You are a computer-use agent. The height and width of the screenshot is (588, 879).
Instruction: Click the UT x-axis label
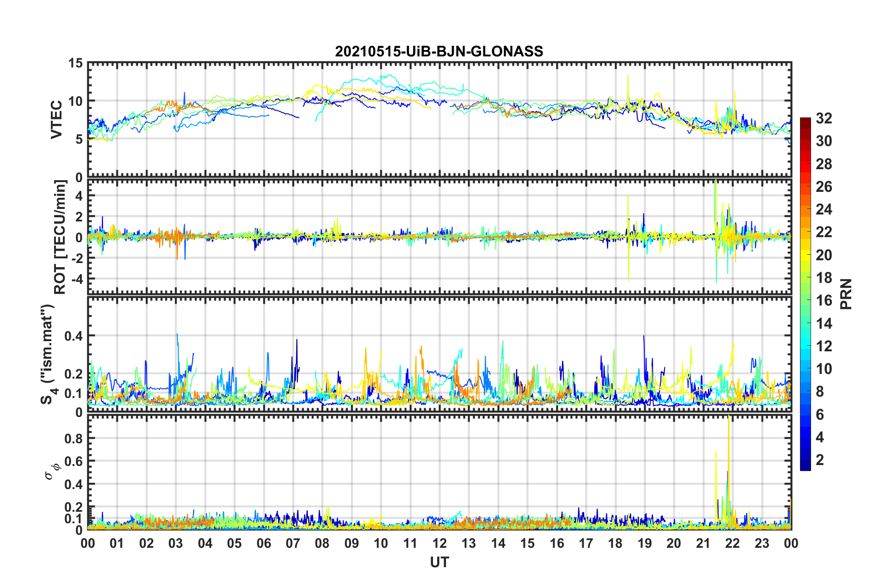pos(439,562)
